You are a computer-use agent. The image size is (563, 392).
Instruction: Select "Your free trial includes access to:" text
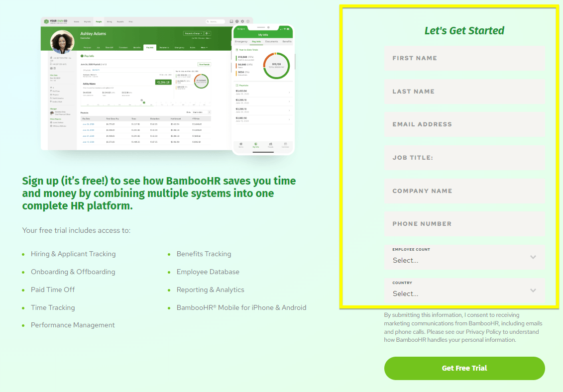coord(76,230)
